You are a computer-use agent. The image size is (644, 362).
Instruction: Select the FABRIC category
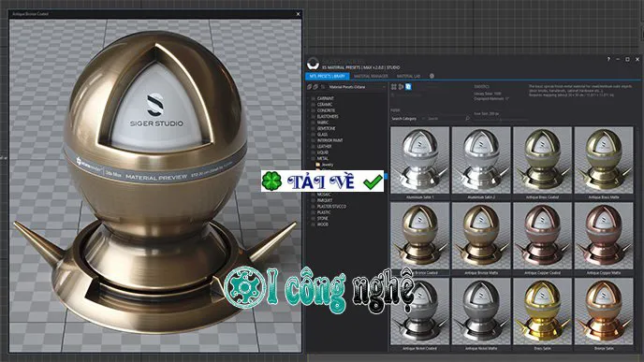coord(323,123)
